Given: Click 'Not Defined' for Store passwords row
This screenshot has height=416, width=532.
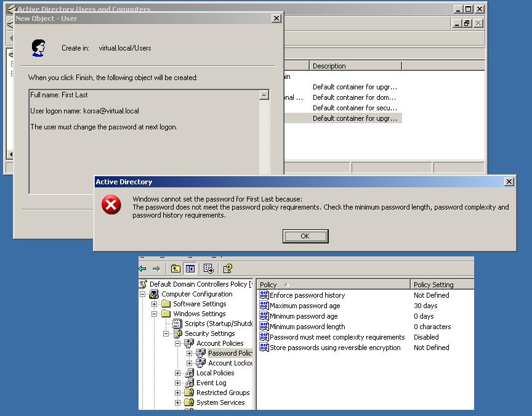Looking at the screenshot, I should coord(431,348).
